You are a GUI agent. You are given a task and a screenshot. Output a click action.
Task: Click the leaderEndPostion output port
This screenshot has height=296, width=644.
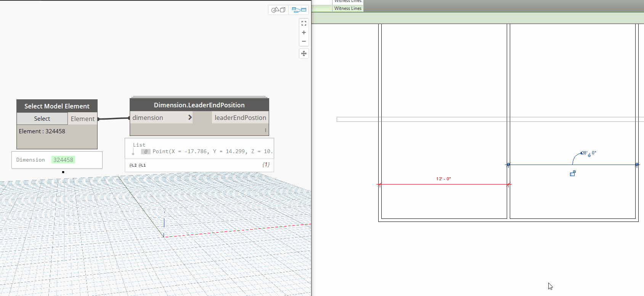click(x=240, y=118)
